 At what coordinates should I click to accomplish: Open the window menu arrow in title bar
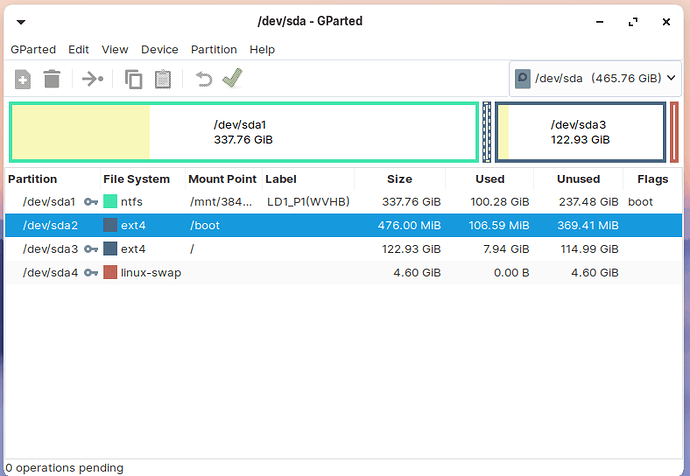21,22
